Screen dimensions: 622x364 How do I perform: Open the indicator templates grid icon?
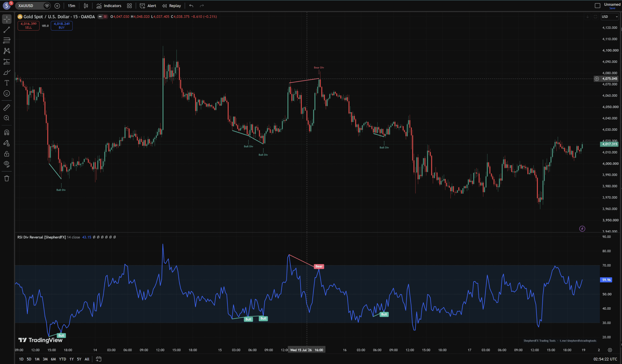pos(129,6)
